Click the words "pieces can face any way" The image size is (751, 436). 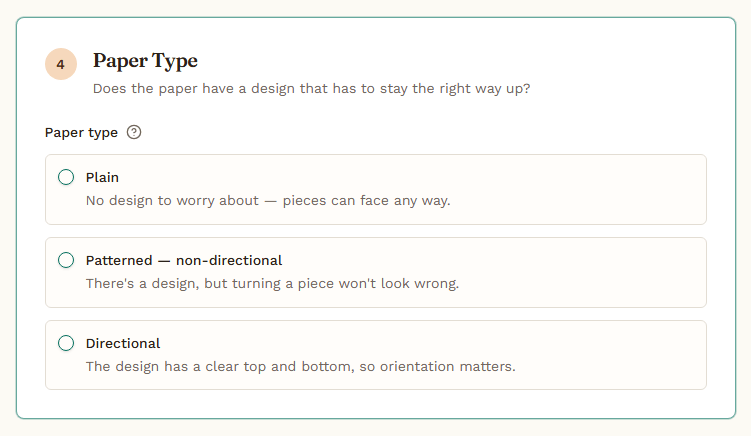point(366,200)
